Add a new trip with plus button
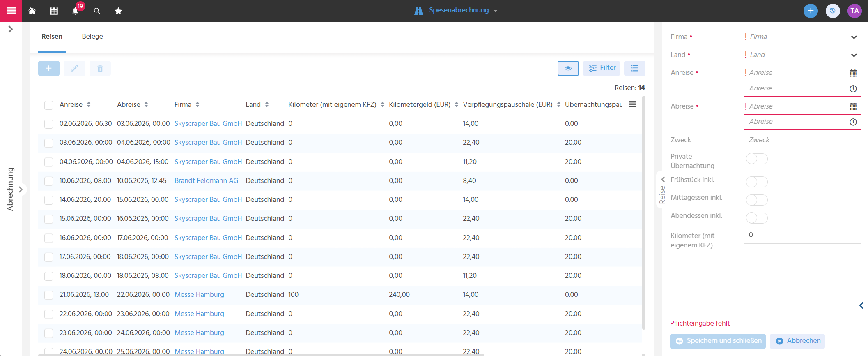Image resolution: width=868 pixels, height=356 pixels. click(x=49, y=68)
